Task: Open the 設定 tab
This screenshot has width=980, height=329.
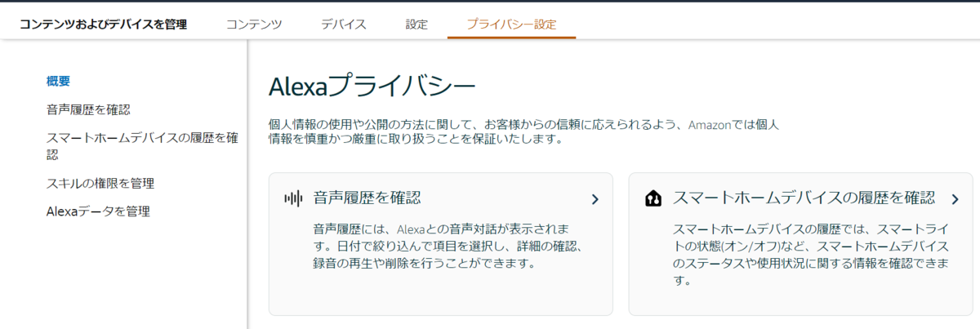Action: (416, 24)
